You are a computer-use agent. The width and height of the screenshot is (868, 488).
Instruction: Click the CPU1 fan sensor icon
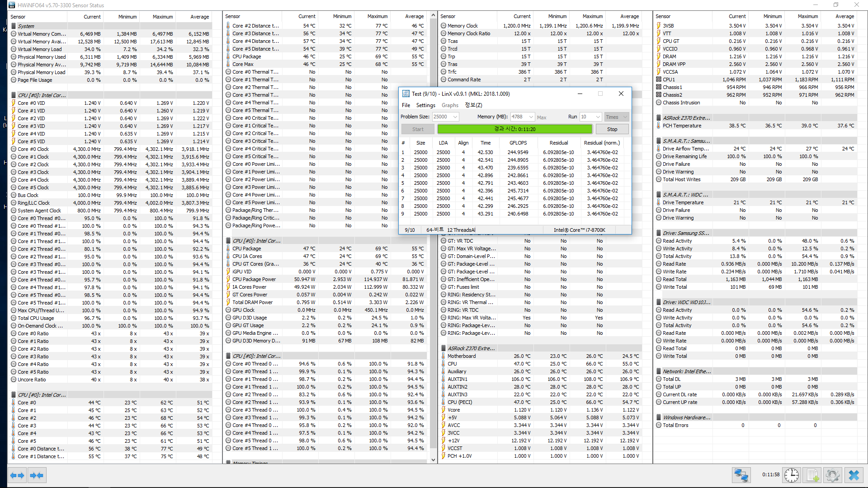pyautogui.click(x=659, y=80)
